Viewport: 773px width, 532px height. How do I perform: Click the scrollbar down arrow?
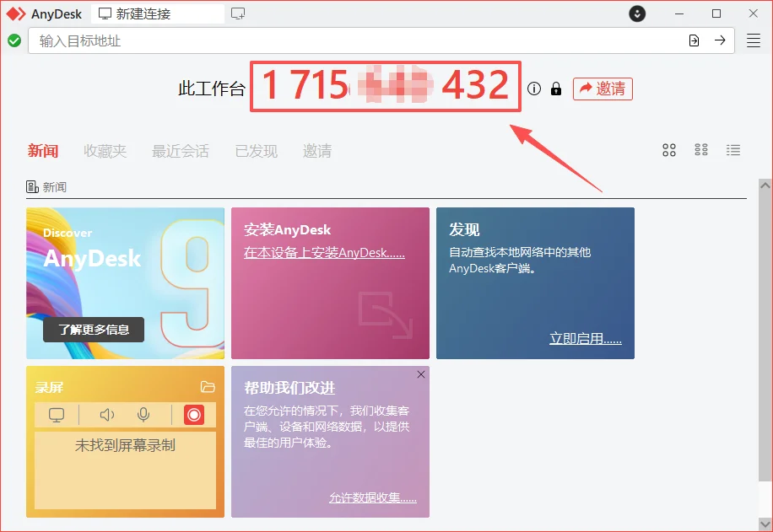pyautogui.click(x=765, y=524)
